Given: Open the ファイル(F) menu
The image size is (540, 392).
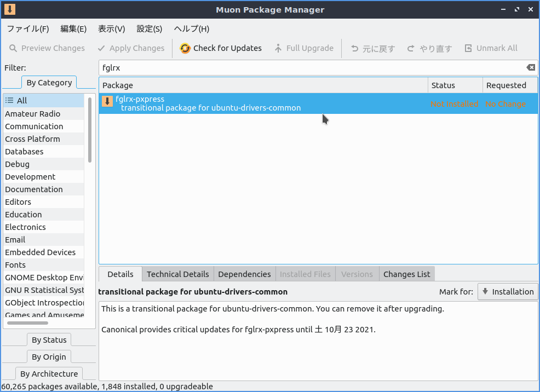Looking at the screenshot, I should click(x=28, y=29).
